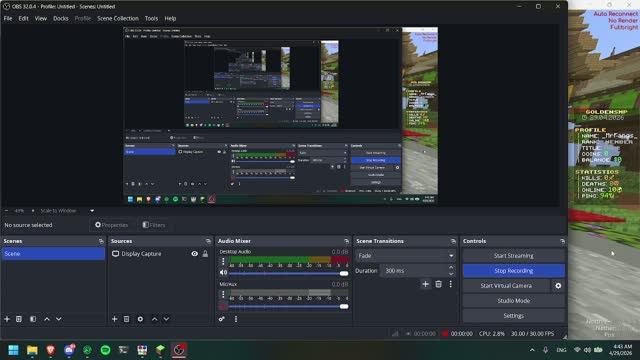Move the scene down in the Scenes list
Image resolution: width=640 pixels, height=360 pixels.
pyautogui.click(x=59, y=319)
